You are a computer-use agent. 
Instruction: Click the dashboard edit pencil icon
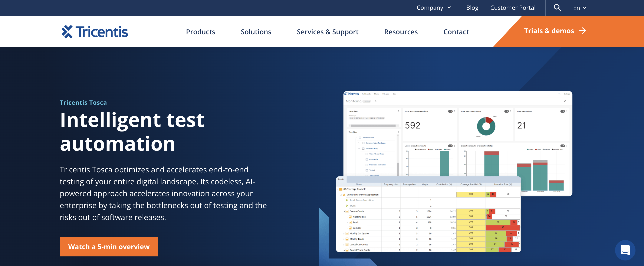565,101
